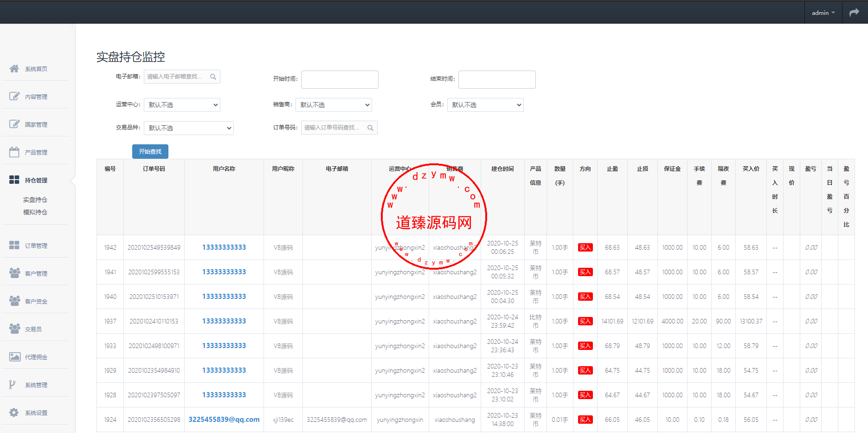
Task: Open user link in row 1937
Action: 224,321
